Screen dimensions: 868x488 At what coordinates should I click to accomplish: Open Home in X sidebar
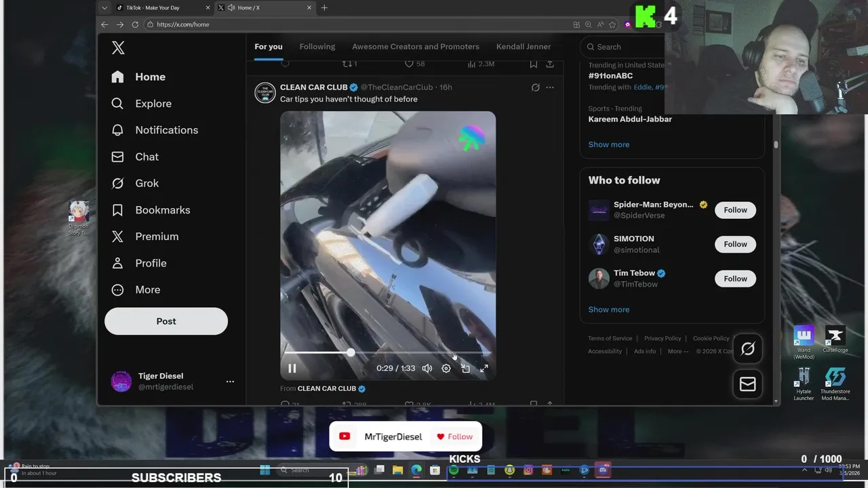[138, 77]
